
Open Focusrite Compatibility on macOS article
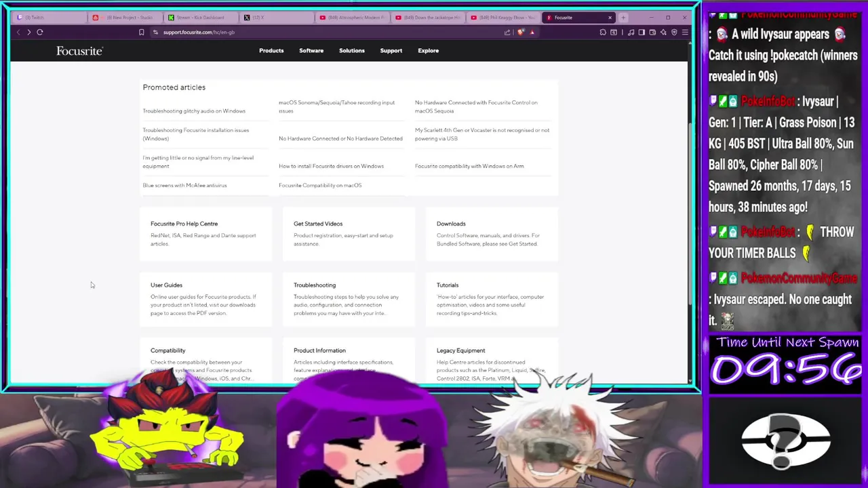320,185
